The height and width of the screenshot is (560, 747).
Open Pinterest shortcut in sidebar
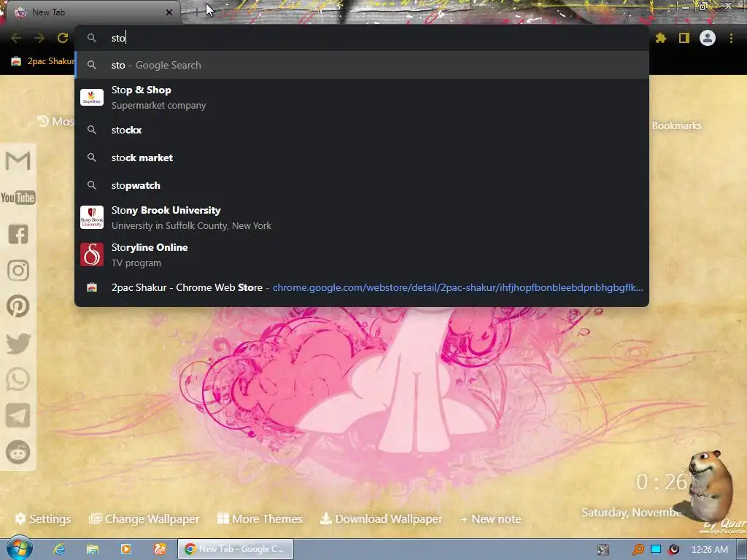point(18,306)
